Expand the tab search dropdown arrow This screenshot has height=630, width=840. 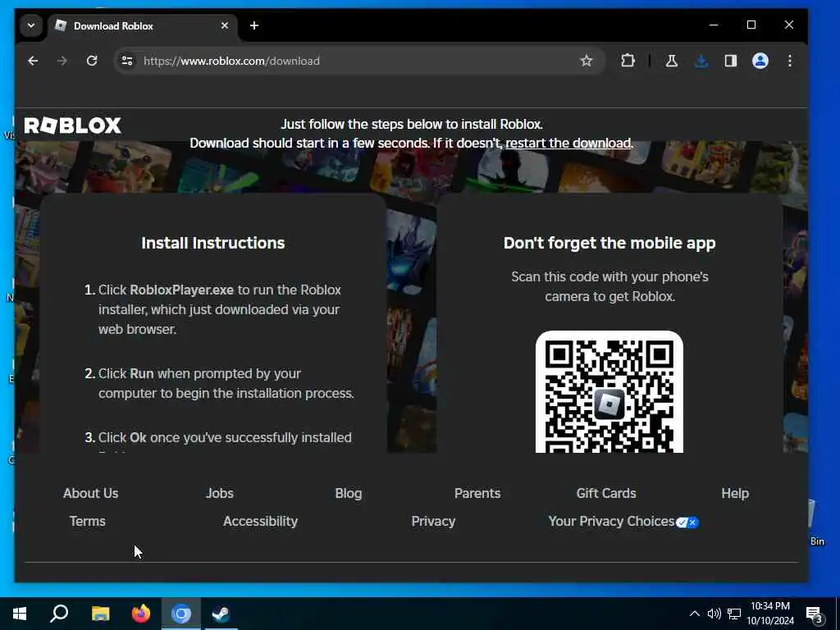(31, 25)
